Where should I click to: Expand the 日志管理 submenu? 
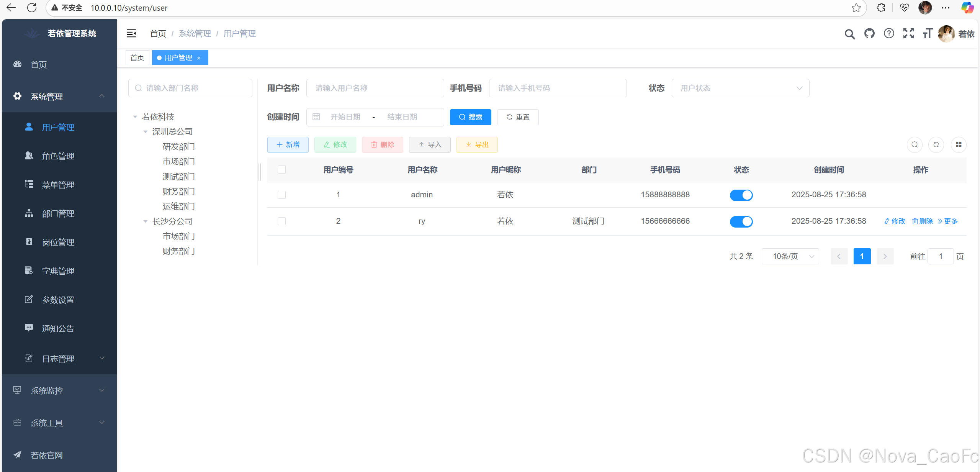tap(59, 358)
